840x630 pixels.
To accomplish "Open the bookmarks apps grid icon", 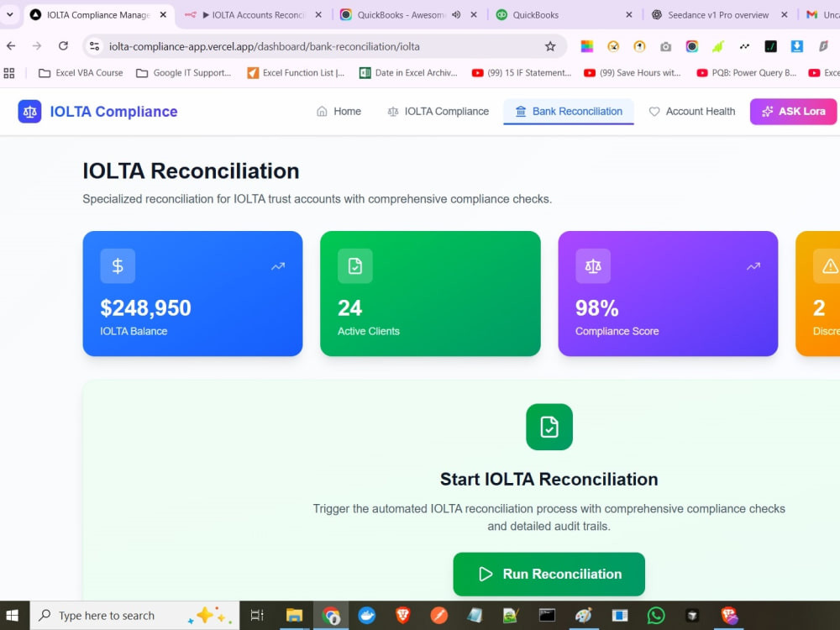I will click(9, 73).
